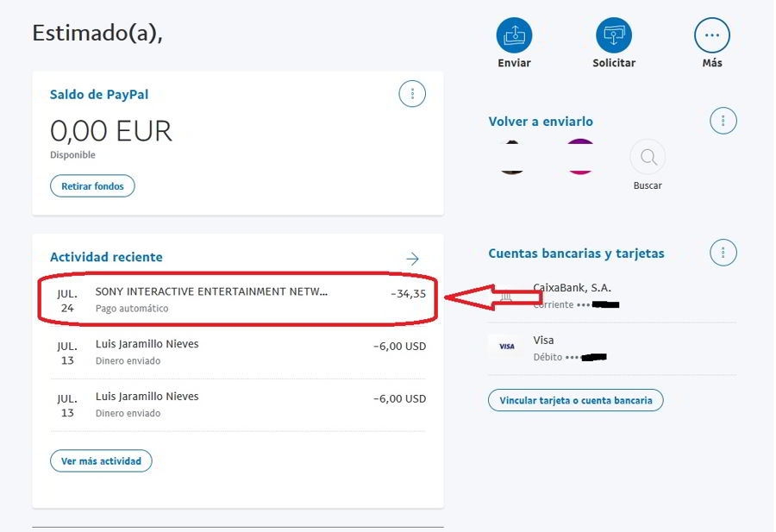Select the purple recent contact avatar
The height and width of the screenshot is (532, 776).
[580, 158]
